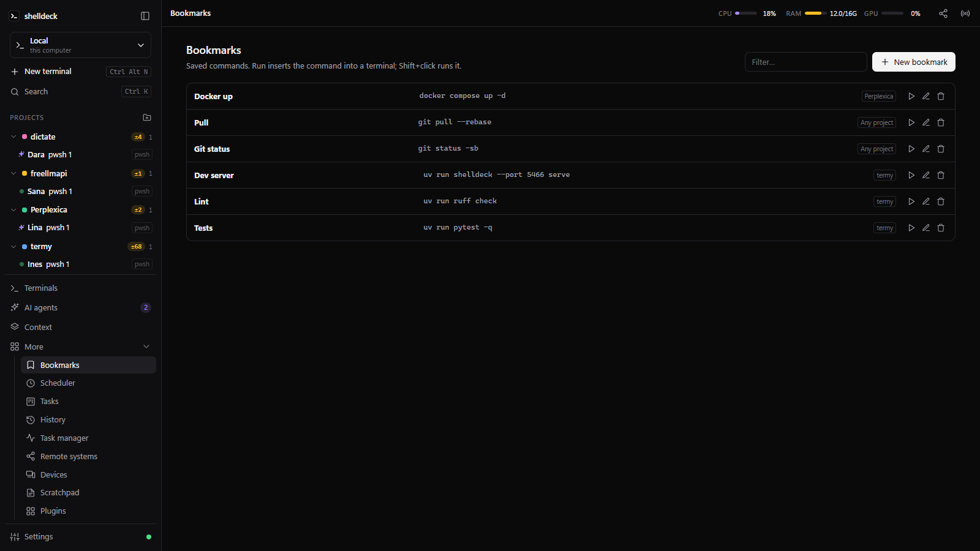
Task: Delete the Dev server bookmark
Action: [x=941, y=175]
